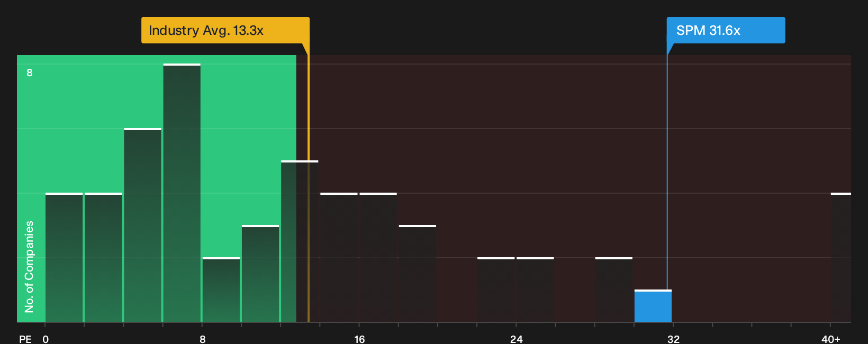Click the x-axis label 0

pos(46,339)
